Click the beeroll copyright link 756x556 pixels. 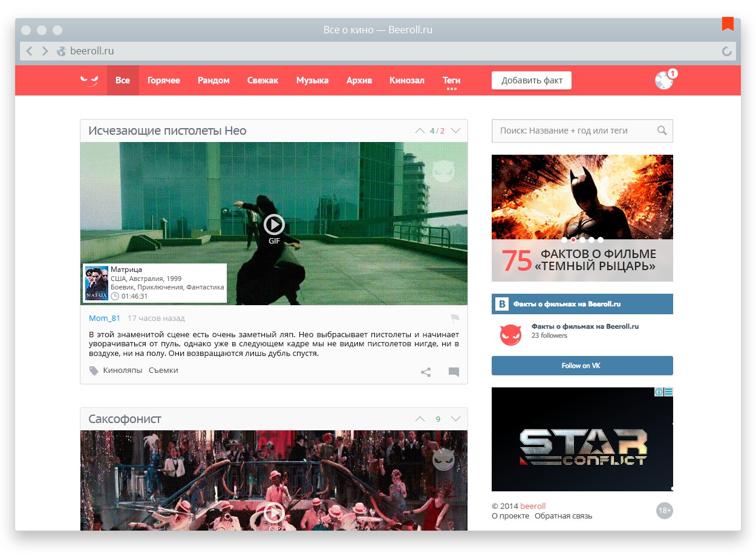click(x=533, y=506)
